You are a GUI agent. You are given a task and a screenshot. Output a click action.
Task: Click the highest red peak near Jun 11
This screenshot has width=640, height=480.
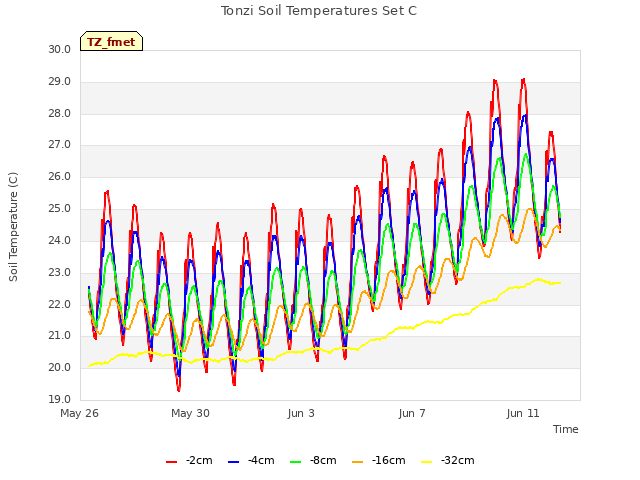(x=523, y=80)
